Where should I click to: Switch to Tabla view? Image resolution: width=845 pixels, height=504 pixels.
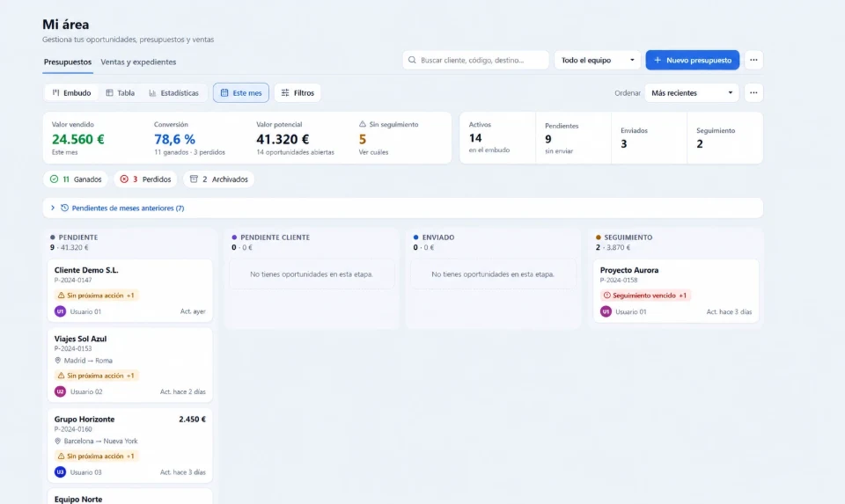click(120, 92)
